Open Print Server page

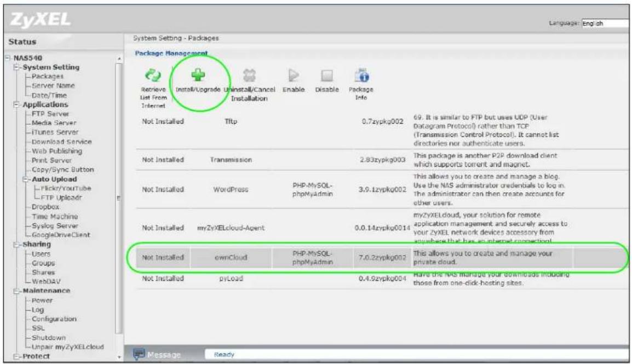pyautogui.click(x=51, y=160)
